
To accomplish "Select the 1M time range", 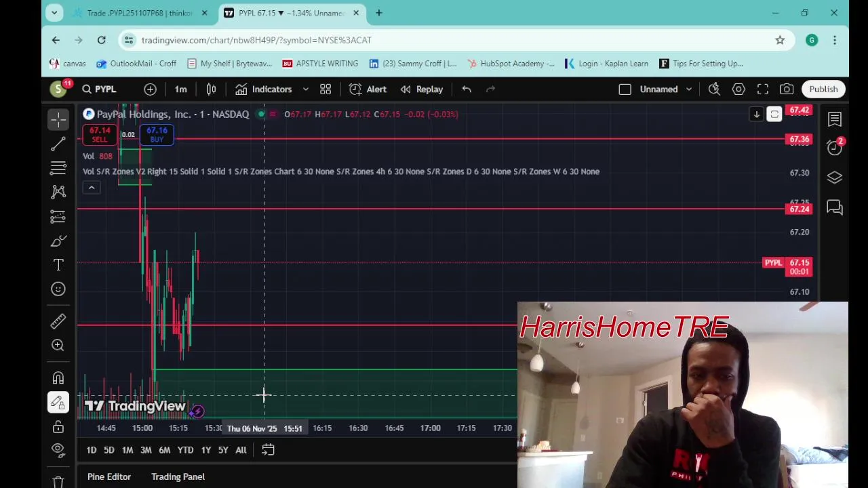I will (x=127, y=450).
